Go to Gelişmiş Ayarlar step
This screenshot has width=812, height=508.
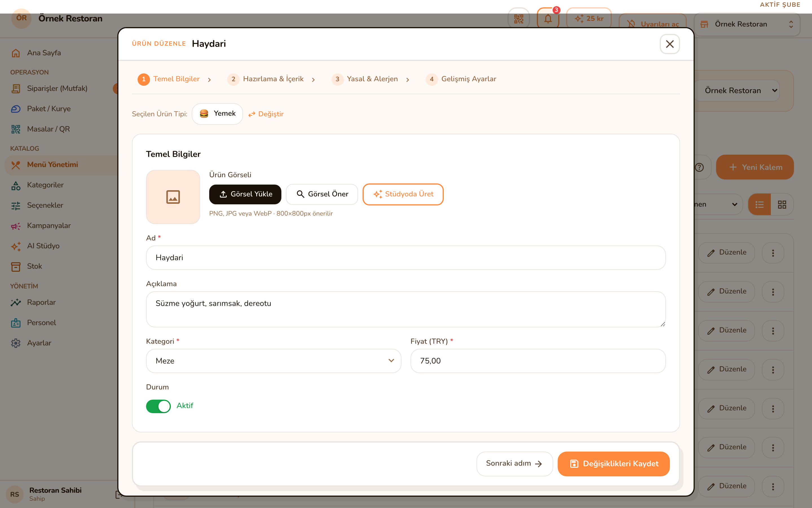(461, 79)
